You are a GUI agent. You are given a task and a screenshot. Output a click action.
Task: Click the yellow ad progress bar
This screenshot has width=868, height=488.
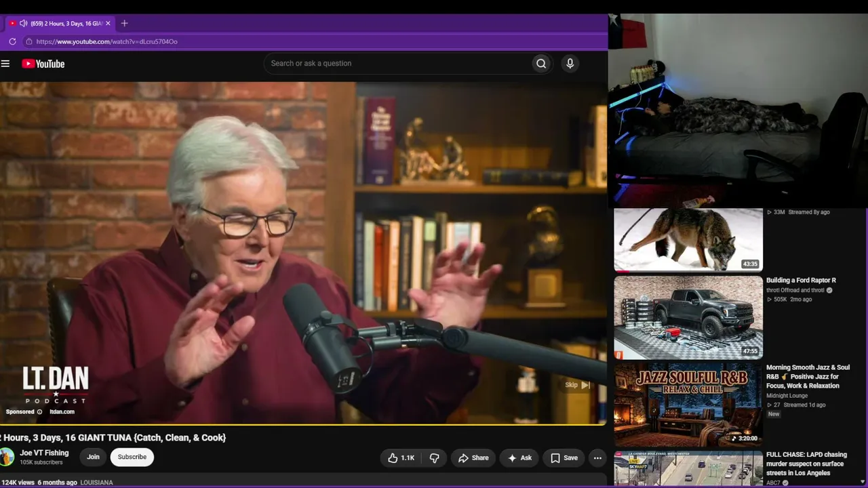(303, 424)
